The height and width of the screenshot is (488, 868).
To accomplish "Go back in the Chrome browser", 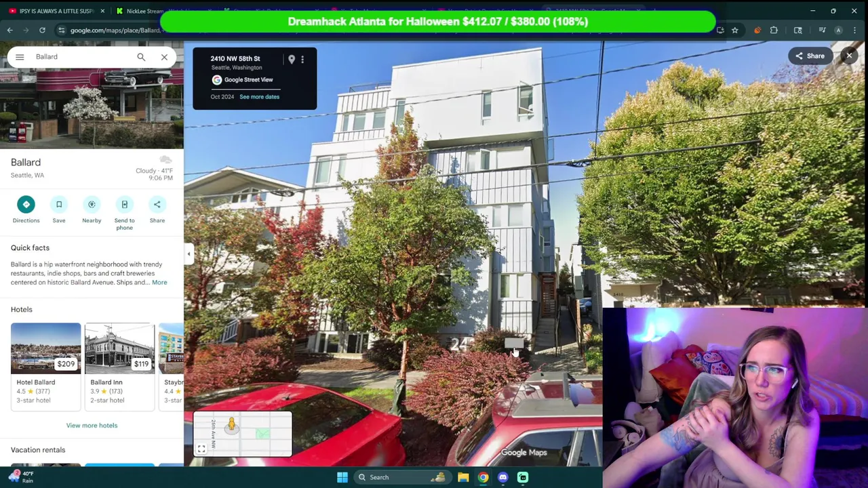I will [9, 30].
